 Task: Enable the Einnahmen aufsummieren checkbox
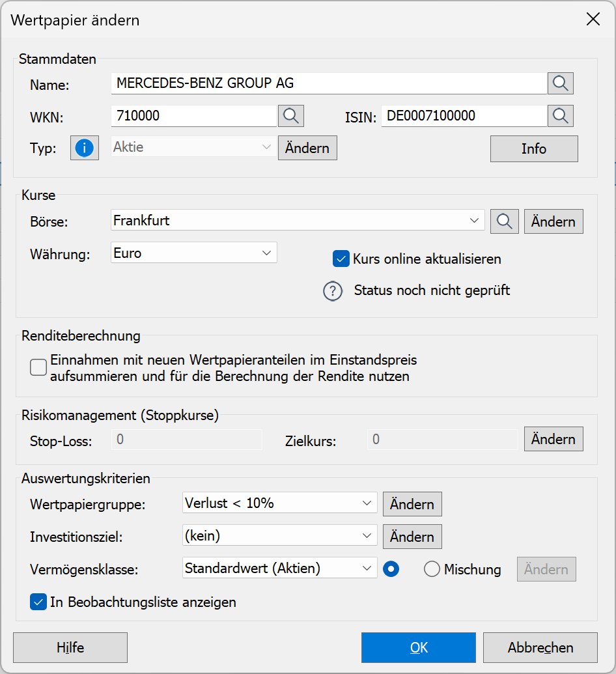[x=38, y=367]
